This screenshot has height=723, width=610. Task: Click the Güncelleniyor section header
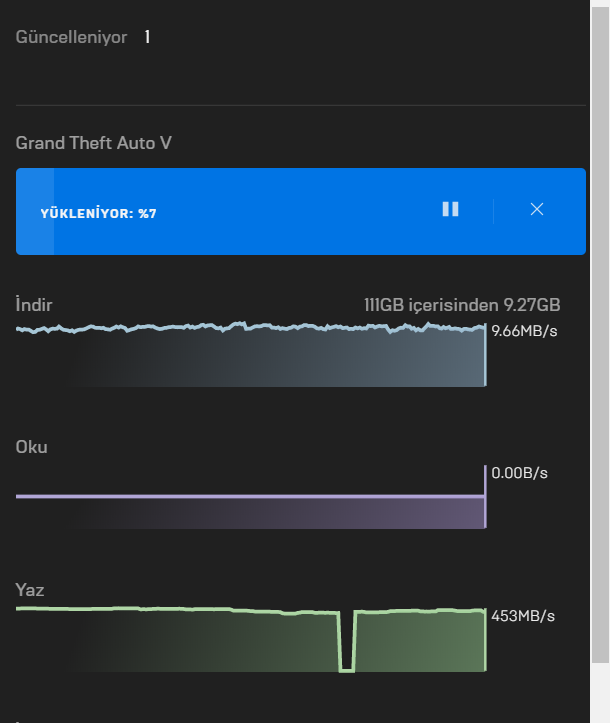point(71,37)
